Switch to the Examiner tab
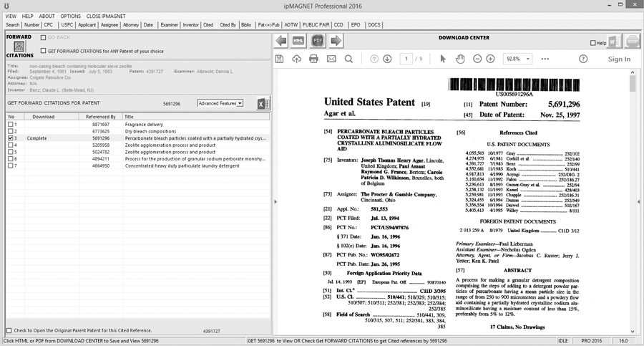 pyautogui.click(x=169, y=24)
